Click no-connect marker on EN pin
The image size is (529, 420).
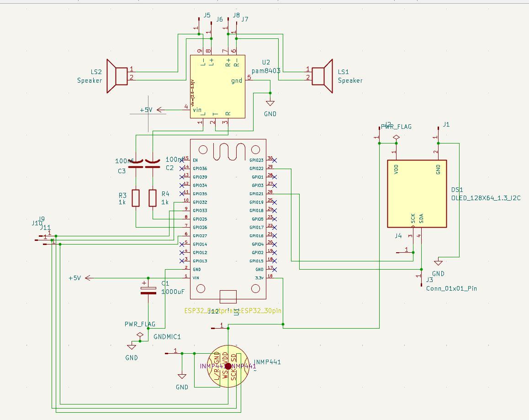182,160
